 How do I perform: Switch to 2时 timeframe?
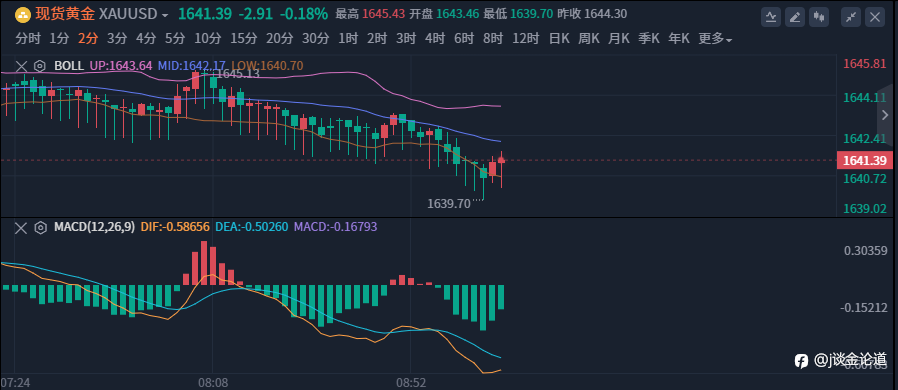(x=377, y=39)
